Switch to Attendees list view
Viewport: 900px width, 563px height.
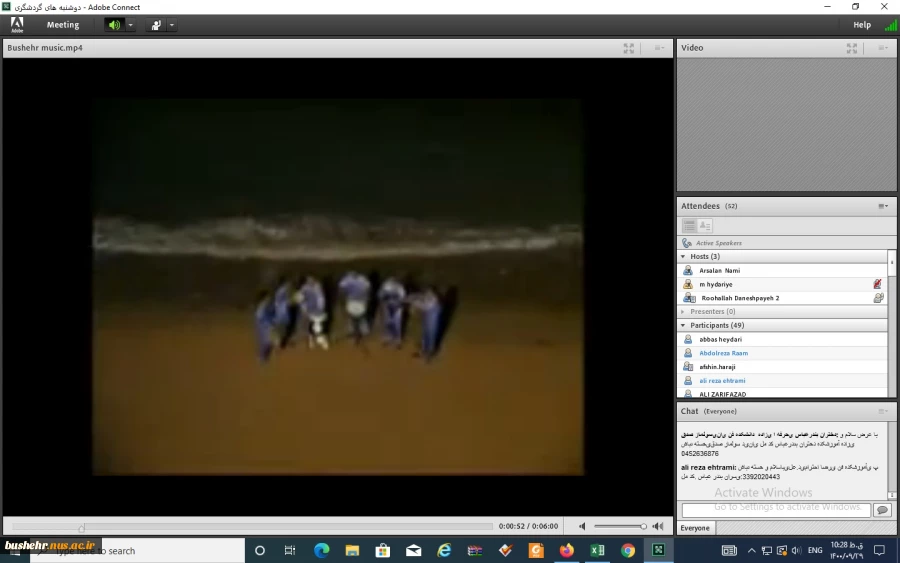tap(689, 226)
